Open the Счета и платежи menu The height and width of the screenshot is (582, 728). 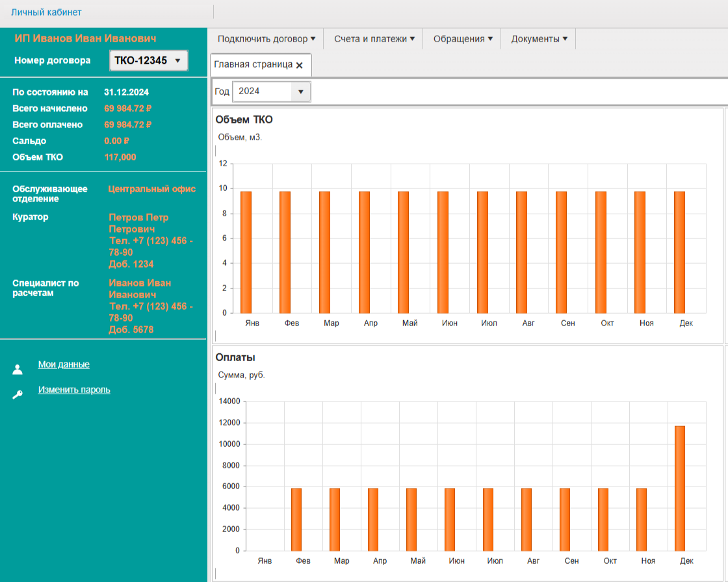coord(374,39)
